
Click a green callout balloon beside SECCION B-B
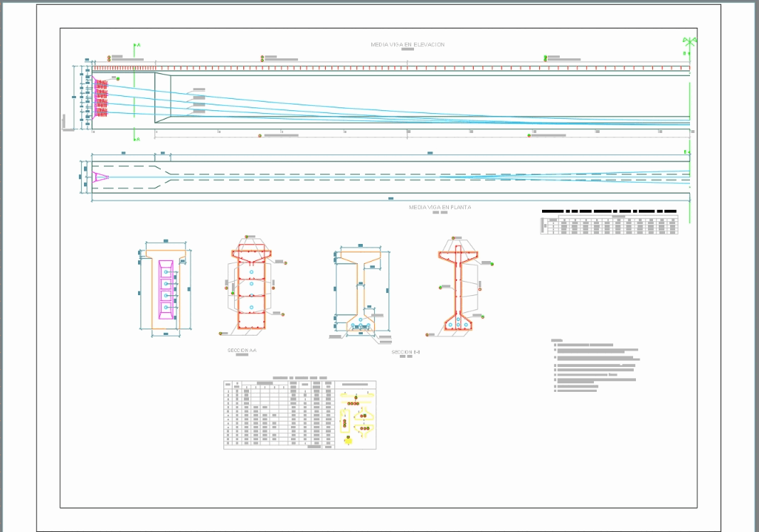pyautogui.click(x=492, y=262)
